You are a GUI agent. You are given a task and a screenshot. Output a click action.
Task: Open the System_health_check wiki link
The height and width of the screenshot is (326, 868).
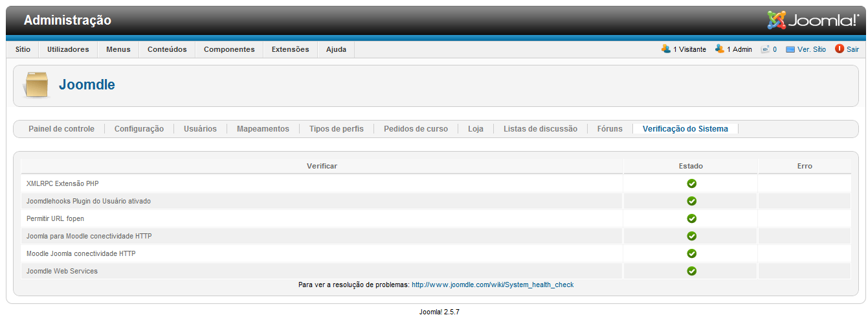[x=493, y=285]
